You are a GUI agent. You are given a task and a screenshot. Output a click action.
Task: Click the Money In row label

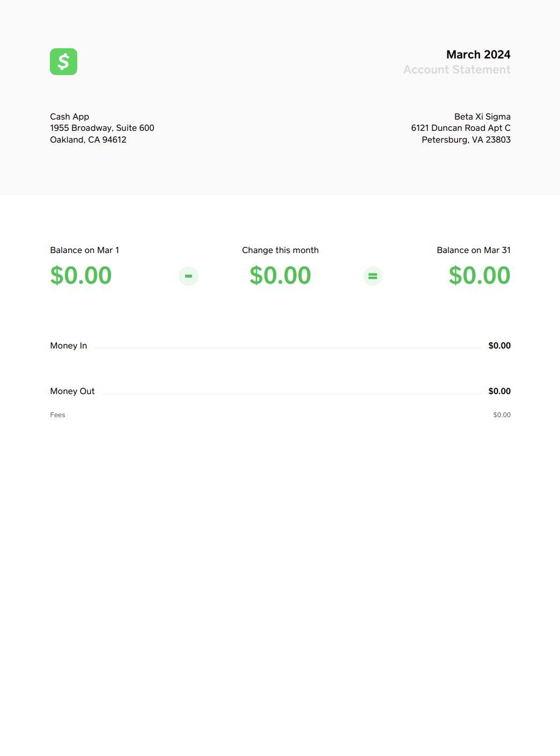tap(69, 346)
